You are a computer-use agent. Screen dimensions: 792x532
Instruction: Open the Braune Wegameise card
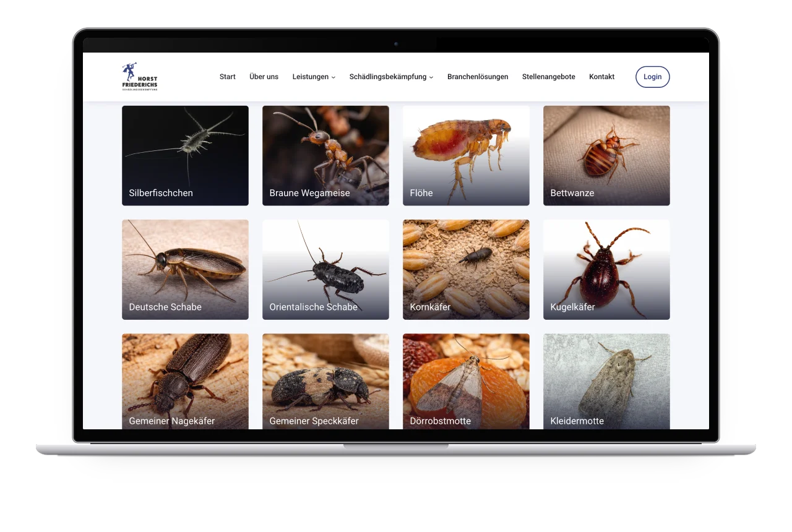pyautogui.click(x=325, y=155)
